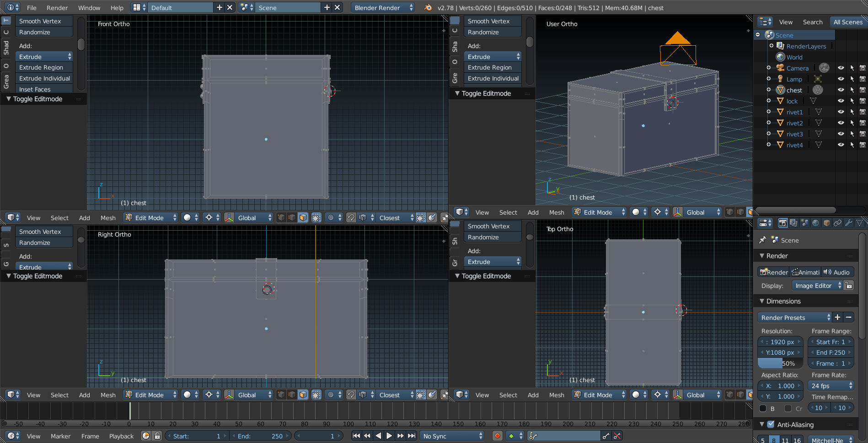Viewport: 868px width, 443px height.
Task: Open the Mesh menu in Front Ortho header
Action: pos(108,218)
